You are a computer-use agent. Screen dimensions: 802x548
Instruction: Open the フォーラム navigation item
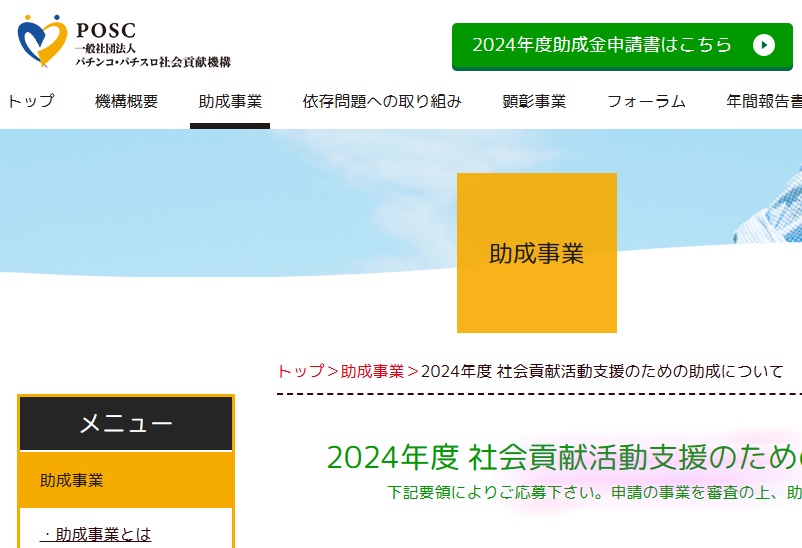tap(646, 101)
